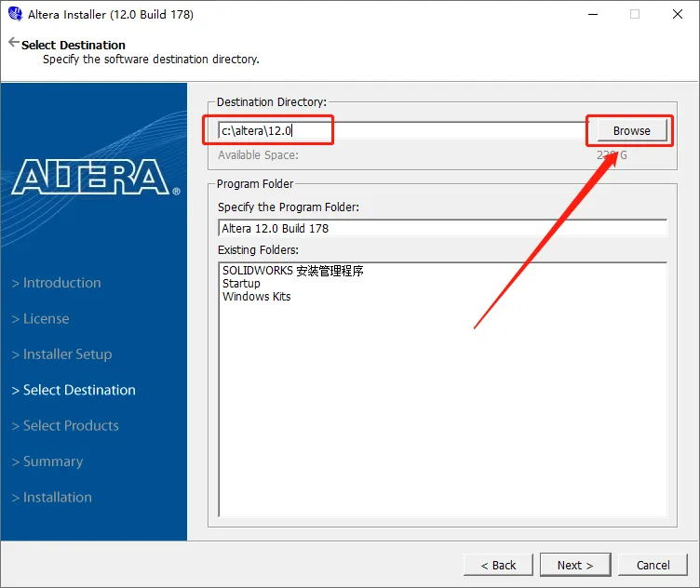Cancel the Altera installation
Screen dimensions: 700x588
[x=653, y=565]
